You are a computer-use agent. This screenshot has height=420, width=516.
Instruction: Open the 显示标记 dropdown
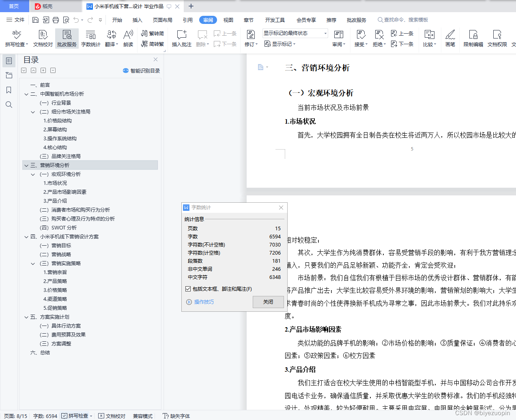280,44
